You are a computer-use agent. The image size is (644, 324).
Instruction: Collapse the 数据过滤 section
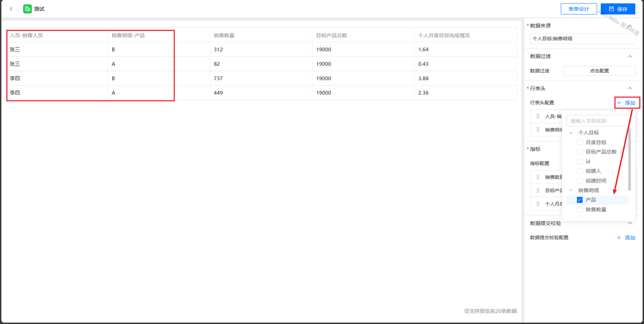click(630, 56)
